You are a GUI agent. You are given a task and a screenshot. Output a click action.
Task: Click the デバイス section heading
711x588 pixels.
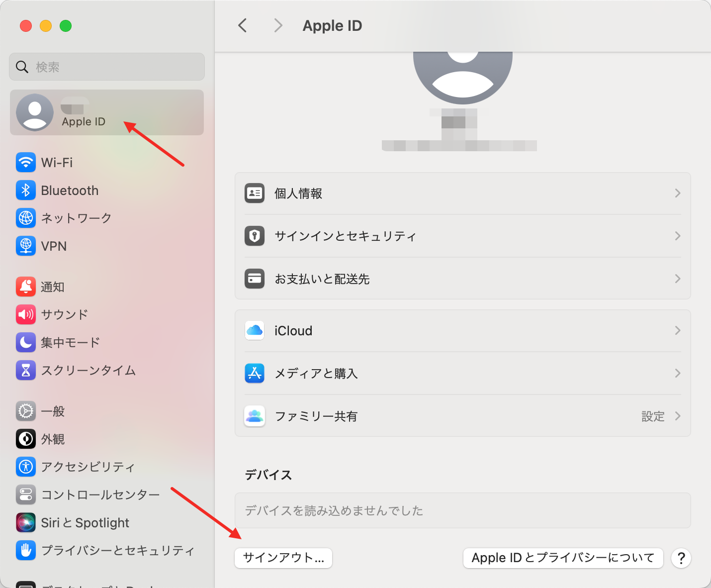[x=268, y=475]
